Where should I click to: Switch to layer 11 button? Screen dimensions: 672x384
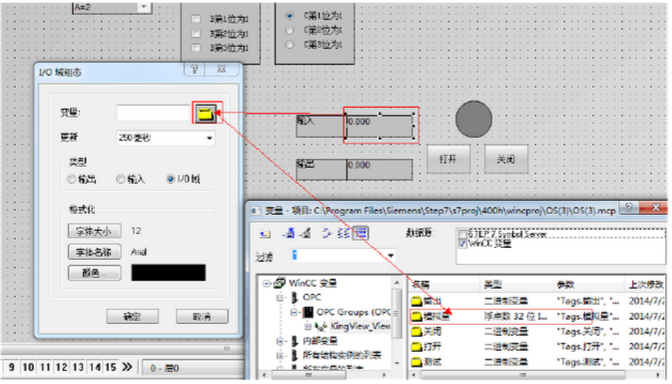tap(45, 367)
